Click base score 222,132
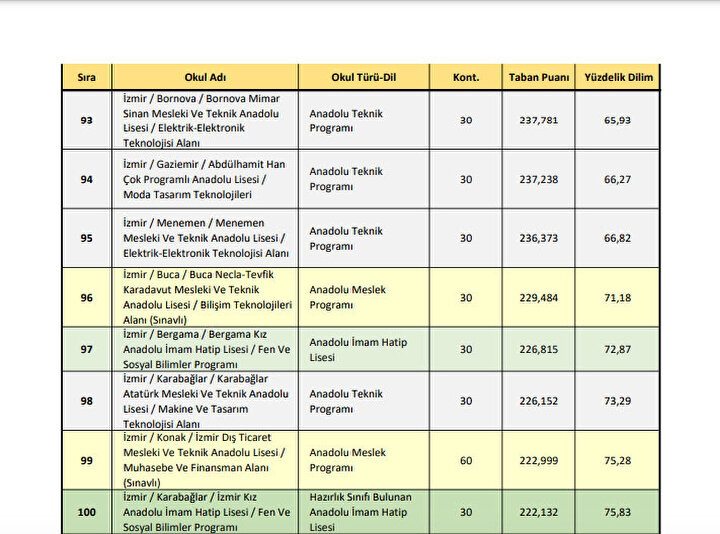Viewport: 720px width, 534px height. [x=539, y=512]
